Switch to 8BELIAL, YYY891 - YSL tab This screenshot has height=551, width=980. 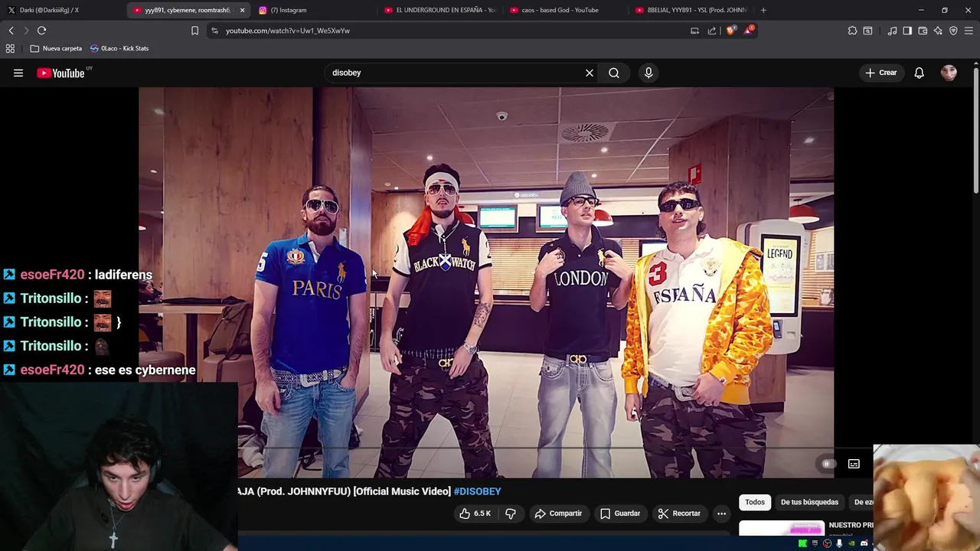[x=691, y=10]
